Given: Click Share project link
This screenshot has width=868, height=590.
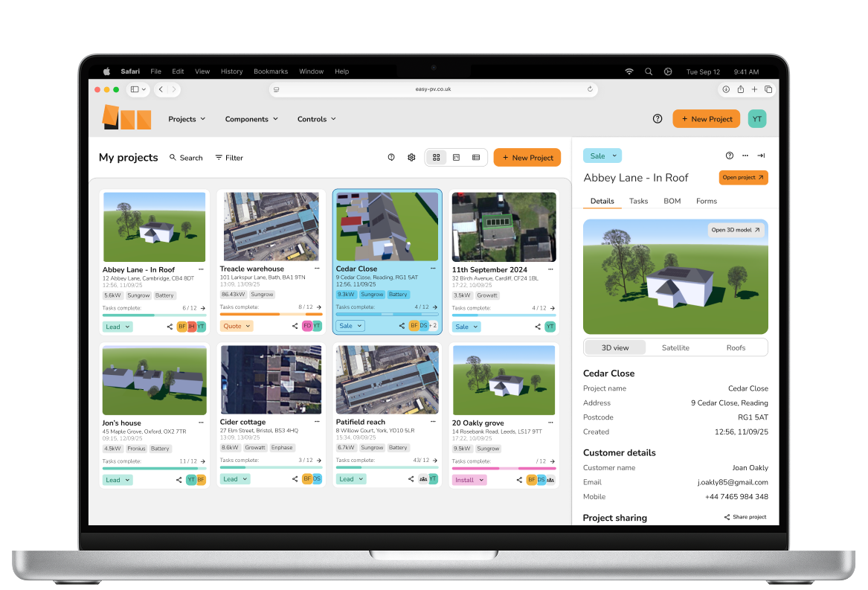Looking at the screenshot, I should click(745, 517).
